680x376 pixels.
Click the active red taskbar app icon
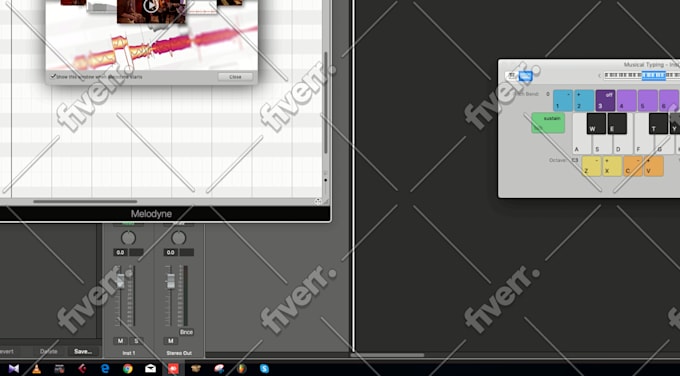tap(173, 369)
